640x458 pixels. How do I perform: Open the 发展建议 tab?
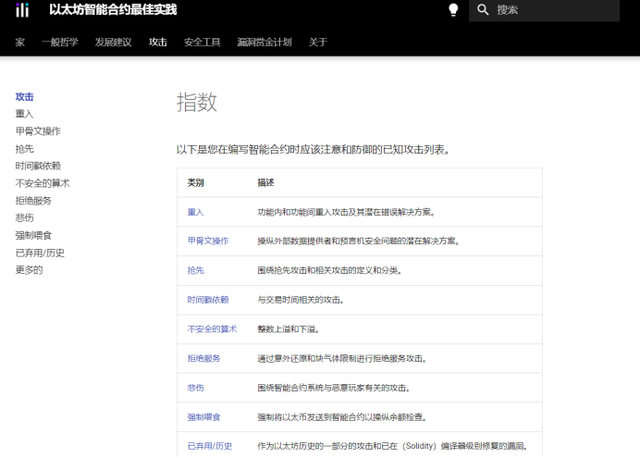113,42
